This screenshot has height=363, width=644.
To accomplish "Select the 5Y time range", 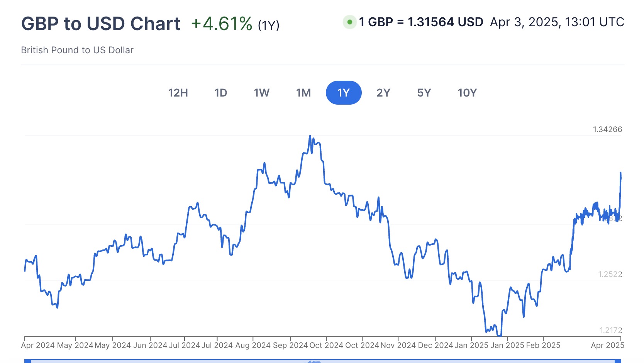I will tap(424, 93).
